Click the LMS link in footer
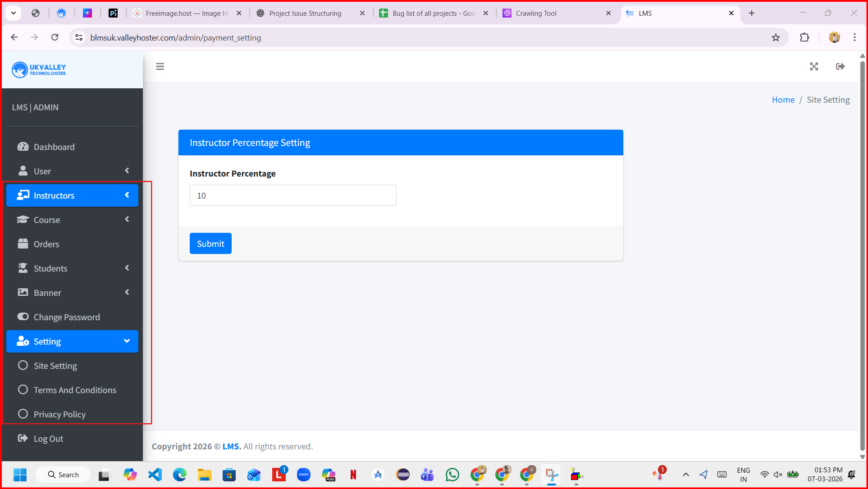The height and width of the screenshot is (489, 868). (232, 446)
